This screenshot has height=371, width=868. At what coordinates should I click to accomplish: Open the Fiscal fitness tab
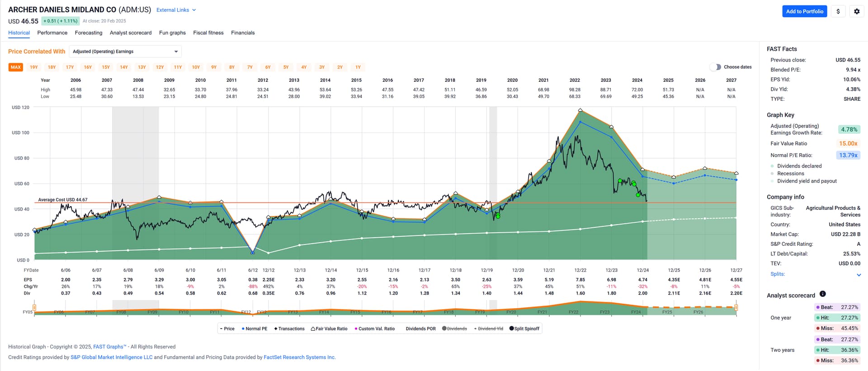[x=208, y=33]
